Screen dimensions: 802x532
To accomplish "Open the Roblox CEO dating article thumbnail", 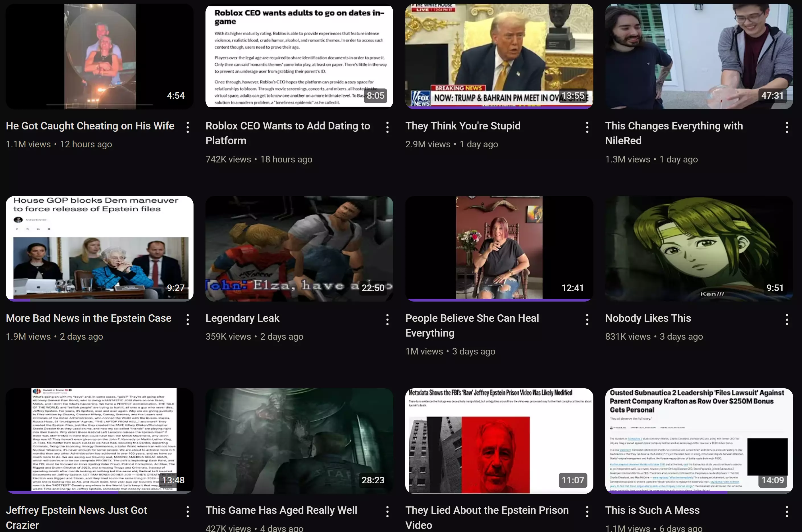I will click(x=299, y=56).
